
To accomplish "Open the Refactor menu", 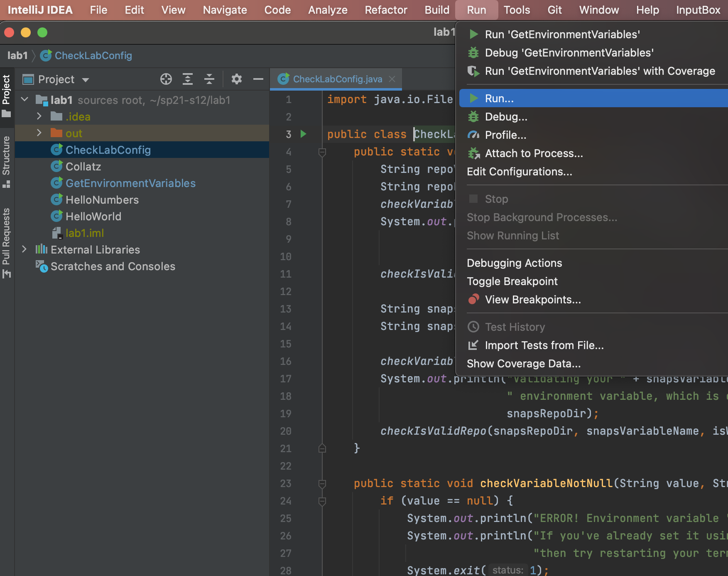I will (x=386, y=10).
